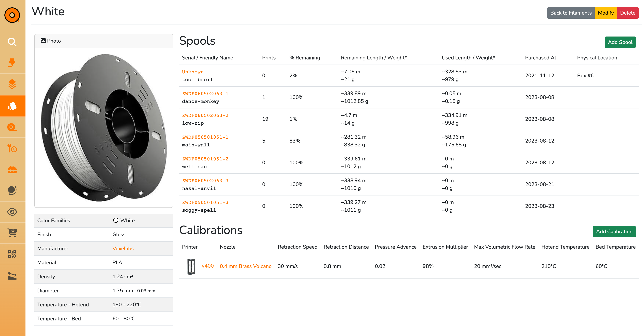
Task: Open the shopping cart icon in sidebar
Action: click(12, 233)
